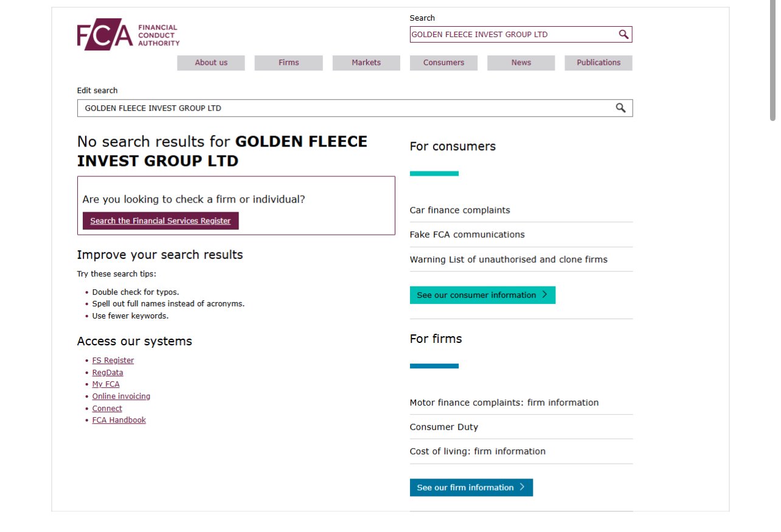Select the Consumer Duty link

[444, 427]
